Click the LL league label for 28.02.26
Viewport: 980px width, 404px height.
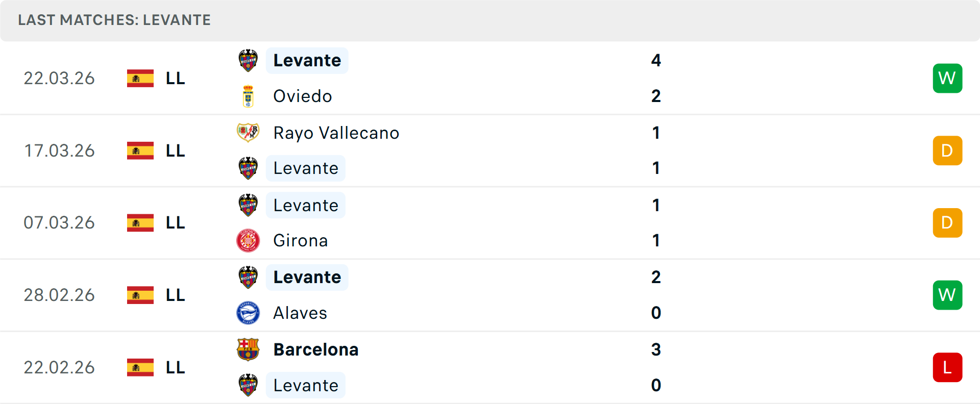(175, 295)
